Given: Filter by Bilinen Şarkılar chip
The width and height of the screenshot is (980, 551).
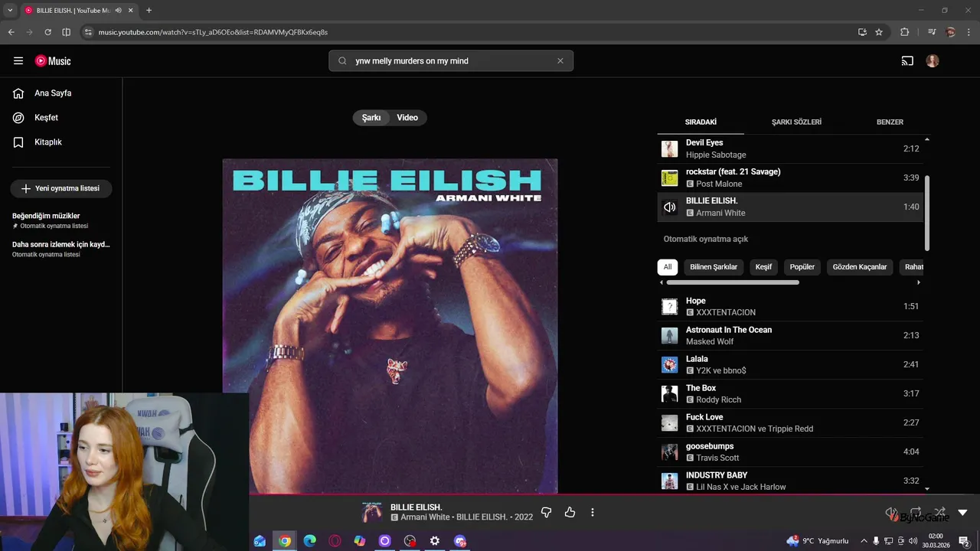Looking at the screenshot, I should click(714, 267).
